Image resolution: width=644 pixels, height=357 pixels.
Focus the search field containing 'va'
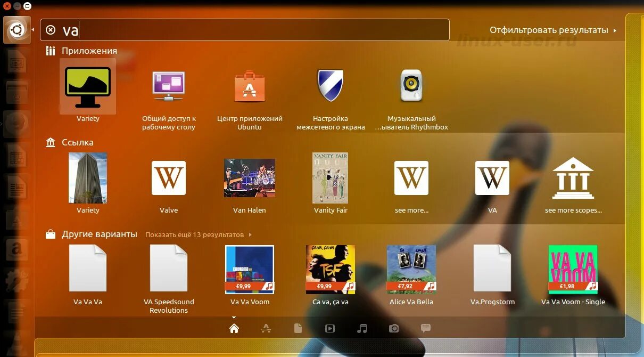[245, 30]
